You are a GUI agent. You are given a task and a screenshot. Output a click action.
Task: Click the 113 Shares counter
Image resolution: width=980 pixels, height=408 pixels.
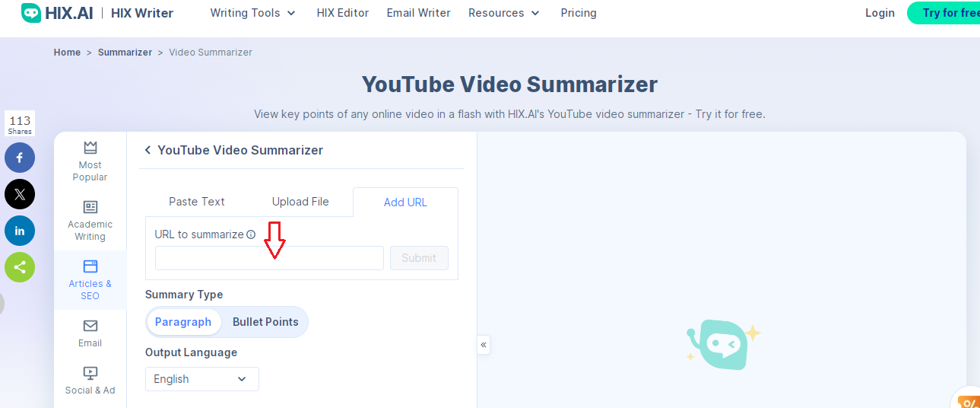click(20, 124)
